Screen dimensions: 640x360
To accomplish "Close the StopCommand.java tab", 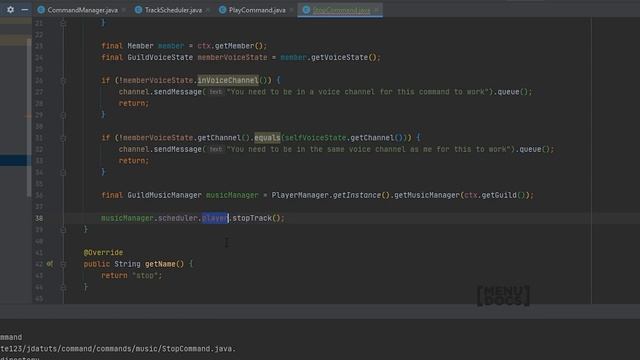I will [x=376, y=10].
